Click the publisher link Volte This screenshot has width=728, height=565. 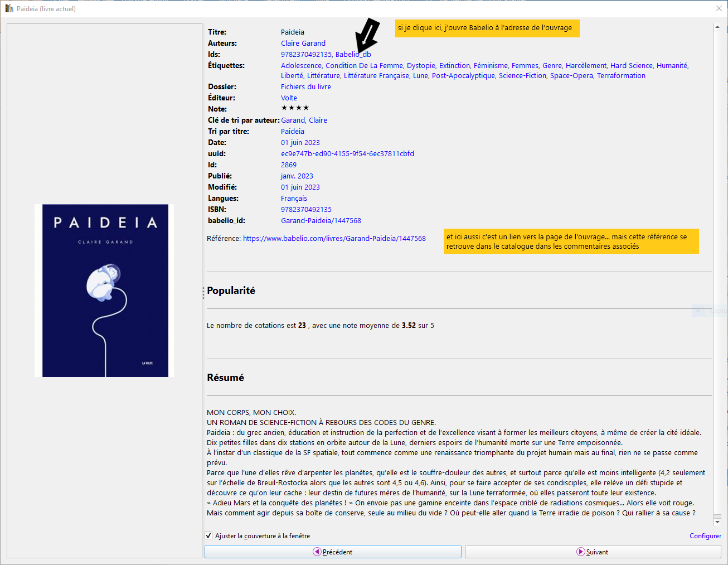pyautogui.click(x=289, y=98)
